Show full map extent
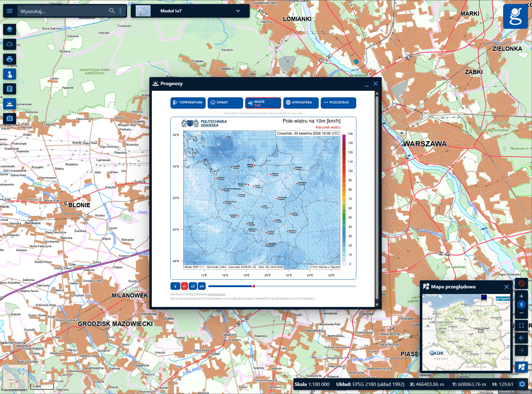The image size is (532, 394). pos(521,325)
